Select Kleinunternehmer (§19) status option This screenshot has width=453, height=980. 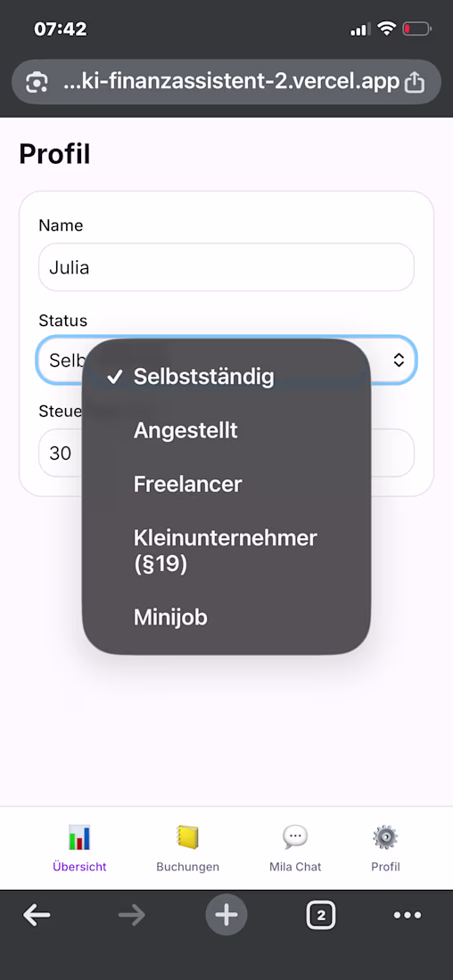[x=226, y=551]
